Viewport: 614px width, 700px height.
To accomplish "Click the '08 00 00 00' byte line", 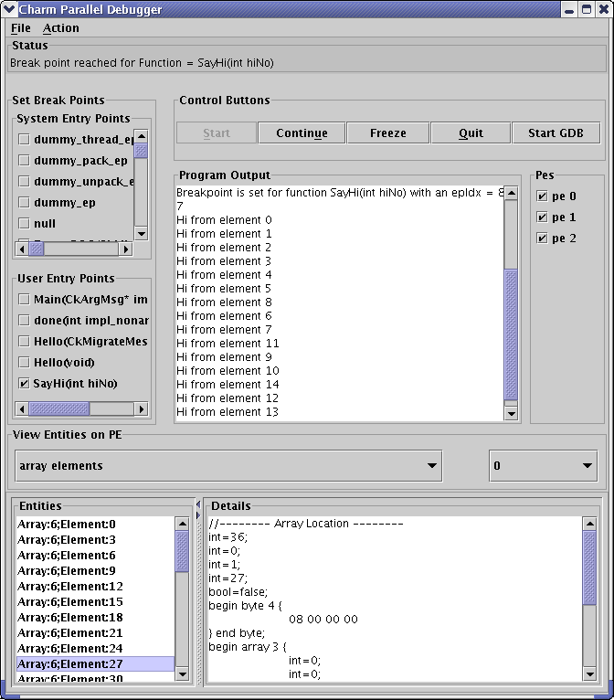I will tap(323, 620).
